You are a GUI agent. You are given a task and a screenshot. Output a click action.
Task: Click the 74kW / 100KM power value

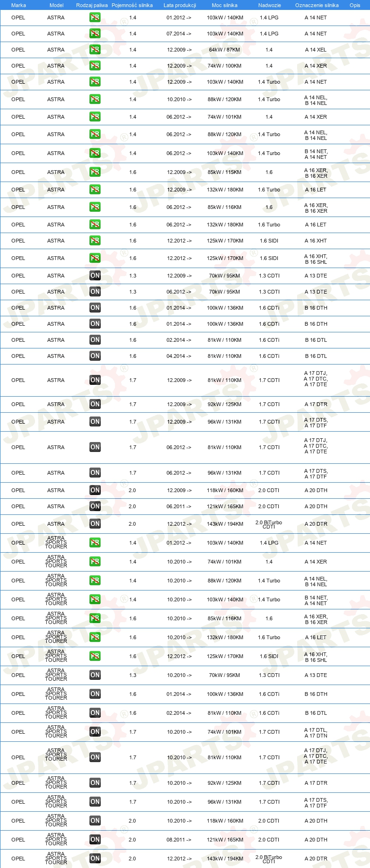click(225, 66)
